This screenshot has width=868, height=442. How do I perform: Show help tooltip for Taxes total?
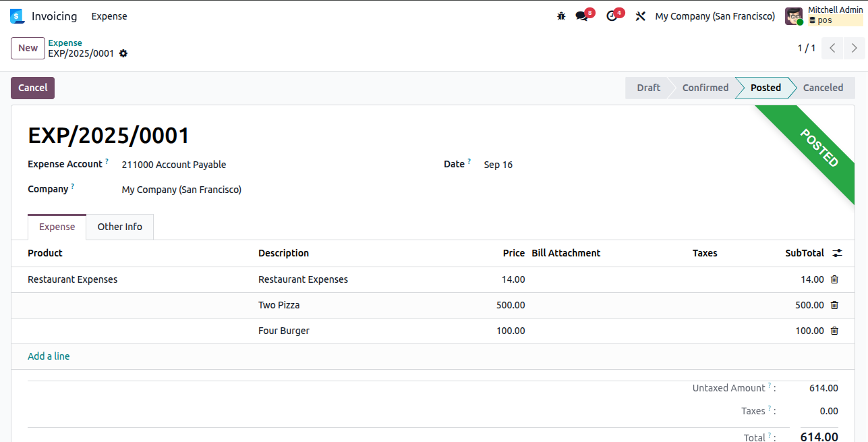770,409
